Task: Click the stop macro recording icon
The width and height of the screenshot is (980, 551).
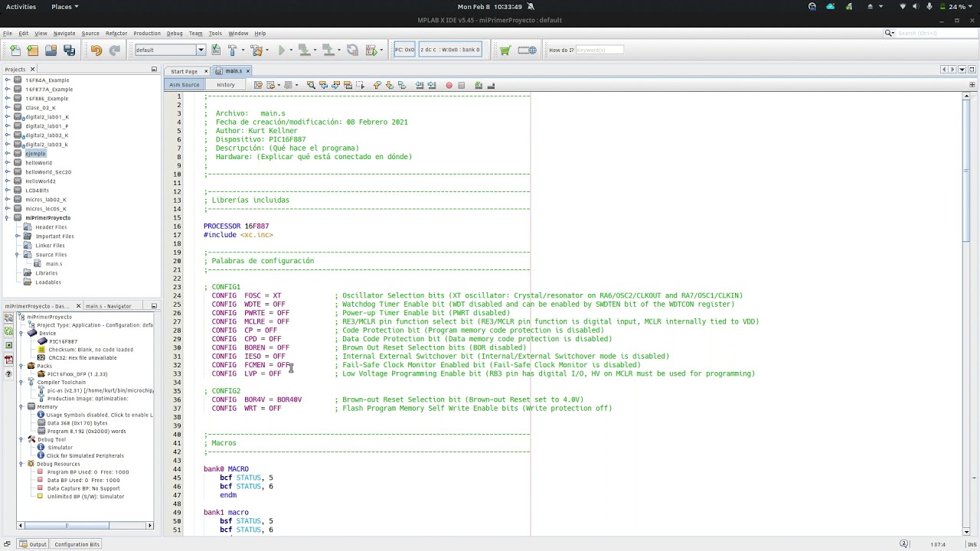Action: (461, 85)
